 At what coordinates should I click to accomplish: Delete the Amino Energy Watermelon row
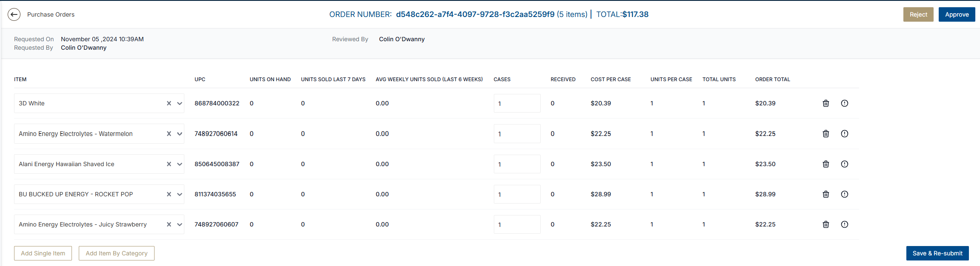[x=825, y=134]
